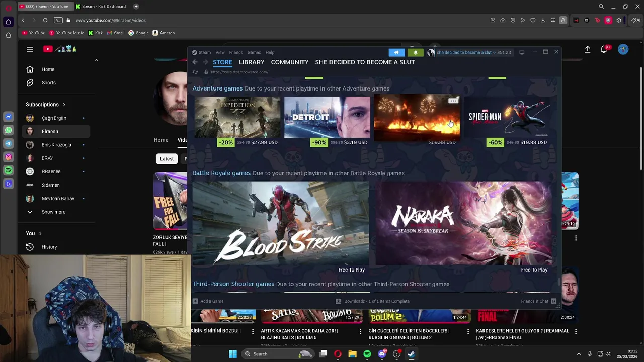The height and width of the screenshot is (362, 644).
Task: Click the browser address bar URL
Action: pos(111,20)
